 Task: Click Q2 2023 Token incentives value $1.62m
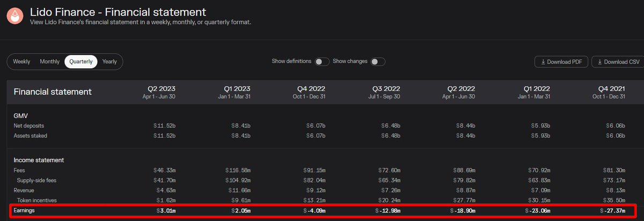click(166, 201)
